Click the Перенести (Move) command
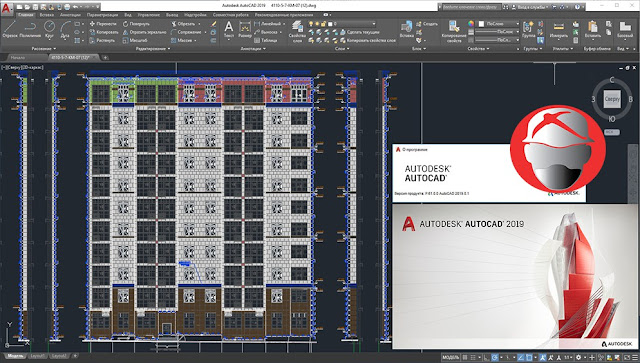The image size is (640, 363). tap(103, 24)
